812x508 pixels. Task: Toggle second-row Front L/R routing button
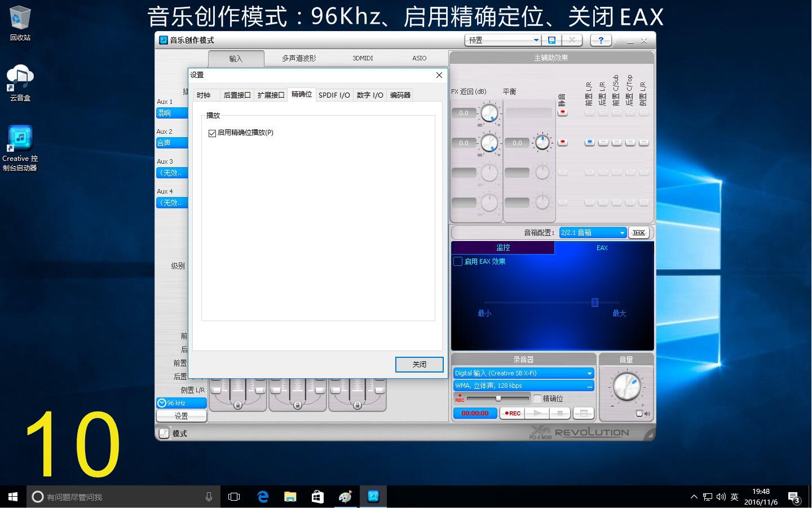coord(589,142)
